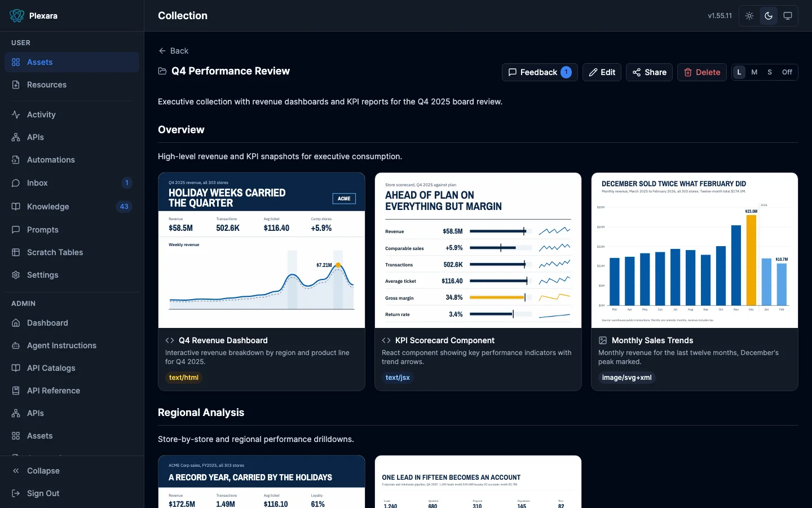The width and height of the screenshot is (812, 508).
Task: Delete the collection
Action: coord(702,72)
